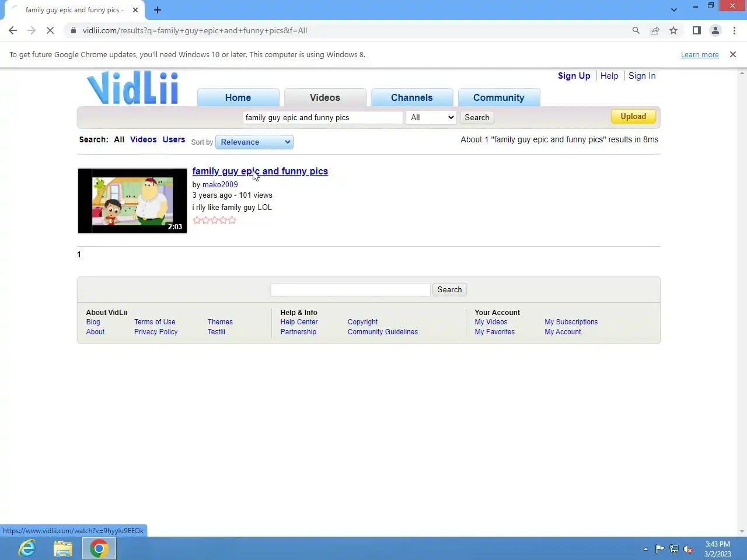
Task: Dismiss the Chrome update notification bar
Action: click(733, 54)
